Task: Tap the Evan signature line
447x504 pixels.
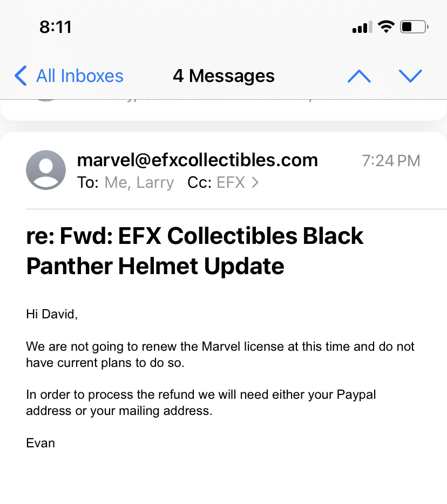Action: [40, 443]
